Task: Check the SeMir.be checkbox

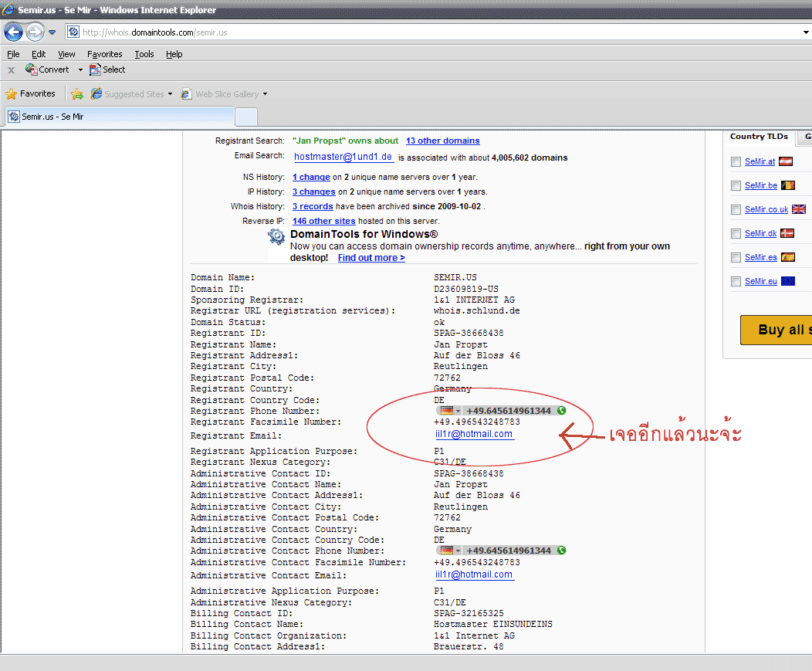Action: (x=736, y=185)
